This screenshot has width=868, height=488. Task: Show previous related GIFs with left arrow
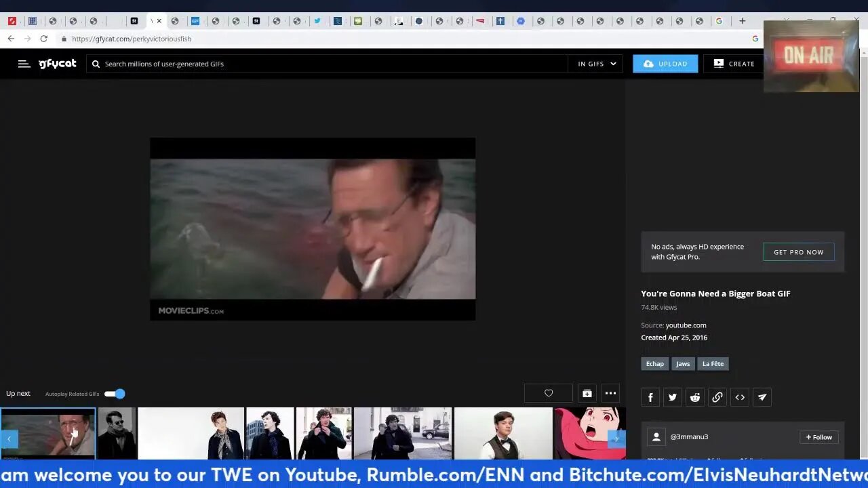point(9,439)
